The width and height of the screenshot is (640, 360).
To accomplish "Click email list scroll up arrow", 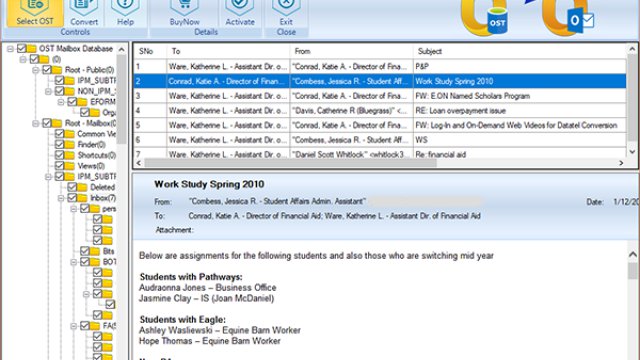I will pyautogui.click(x=632, y=49).
